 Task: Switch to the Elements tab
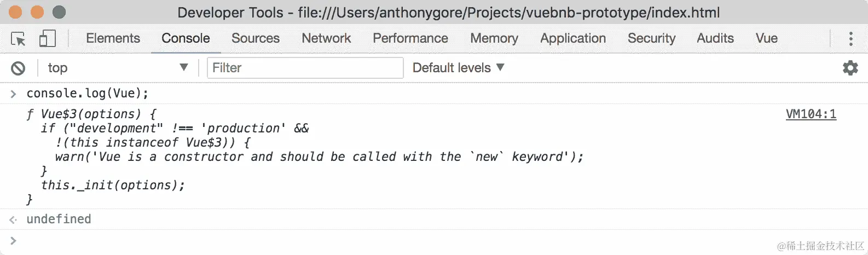pyautogui.click(x=113, y=38)
